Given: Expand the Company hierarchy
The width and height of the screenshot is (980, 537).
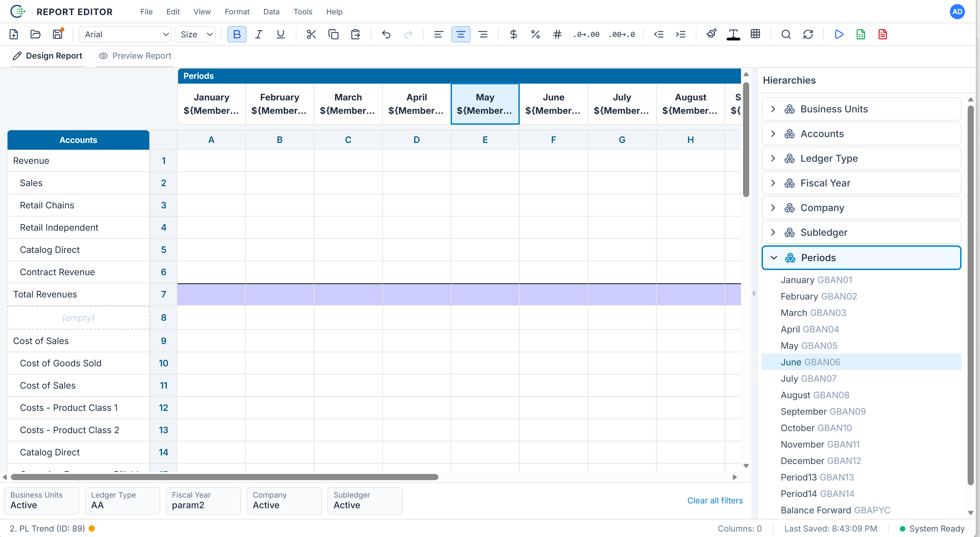Looking at the screenshot, I should [x=773, y=208].
